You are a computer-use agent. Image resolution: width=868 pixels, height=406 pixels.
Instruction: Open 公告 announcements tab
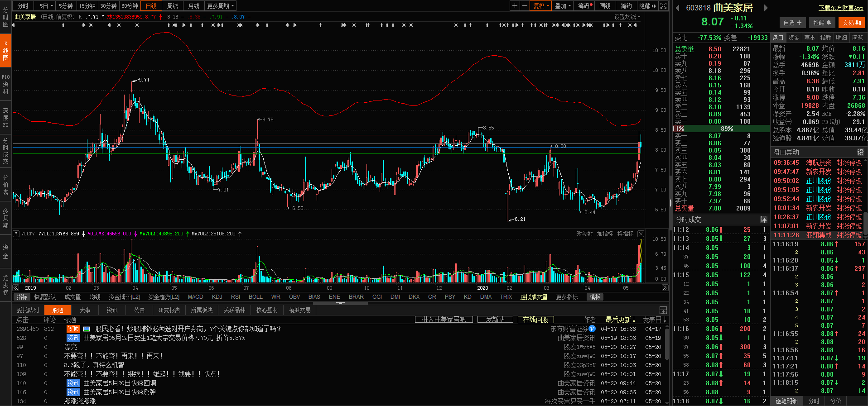click(x=139, y=310)
